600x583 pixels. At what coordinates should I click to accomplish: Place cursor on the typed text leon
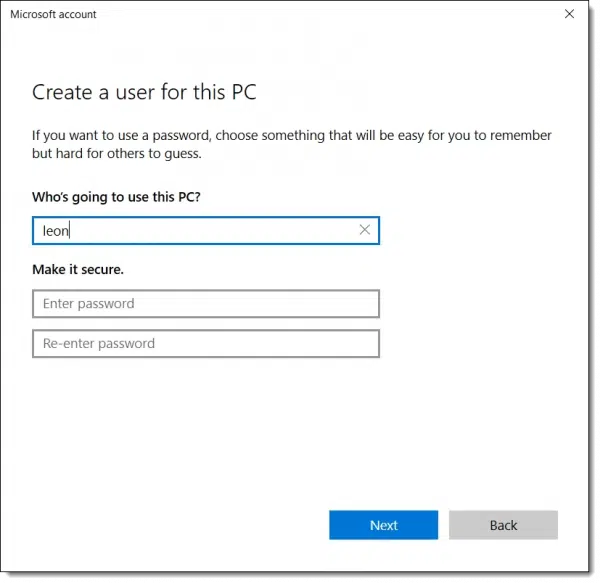(55, 231)
